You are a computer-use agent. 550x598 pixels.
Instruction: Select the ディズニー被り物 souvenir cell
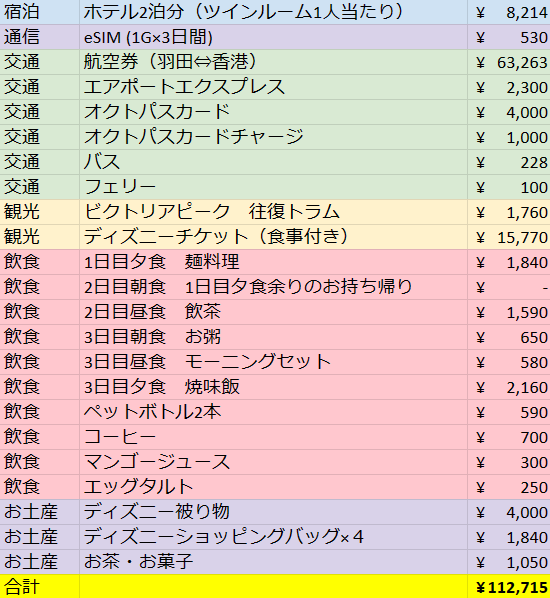[x=273, y=512]
